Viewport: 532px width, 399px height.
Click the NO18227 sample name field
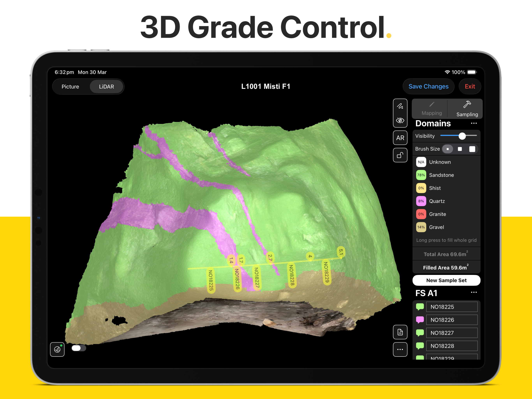click(452, 333)
